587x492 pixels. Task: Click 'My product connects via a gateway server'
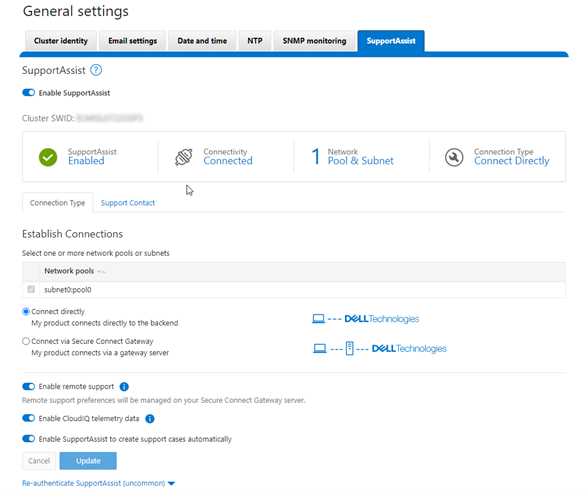point(100,353)
